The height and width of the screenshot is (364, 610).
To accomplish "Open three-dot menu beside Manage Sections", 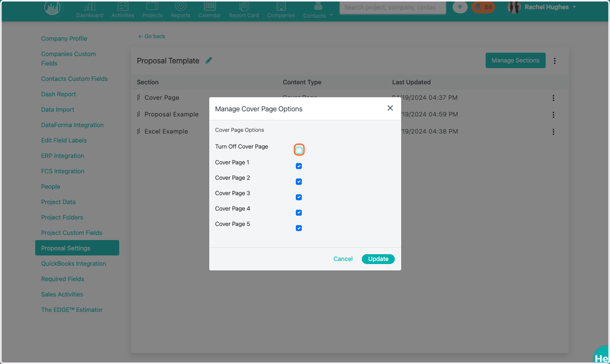I will 555,61.
